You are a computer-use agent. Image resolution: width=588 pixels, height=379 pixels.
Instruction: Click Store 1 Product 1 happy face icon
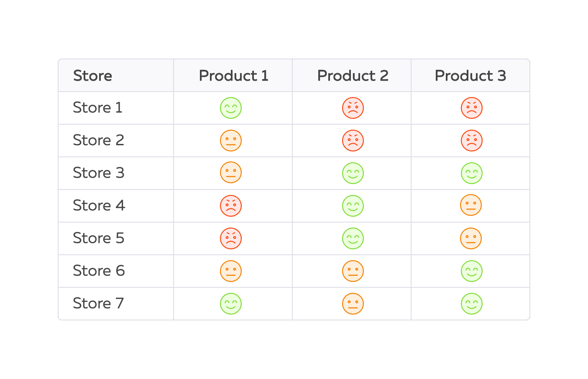[x=231, y=108]
